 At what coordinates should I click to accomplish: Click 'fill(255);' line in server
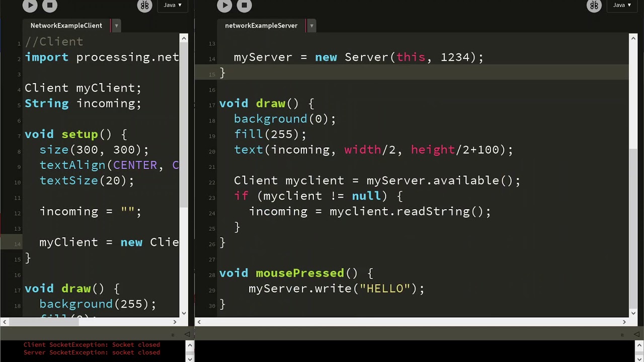point(270,134)
